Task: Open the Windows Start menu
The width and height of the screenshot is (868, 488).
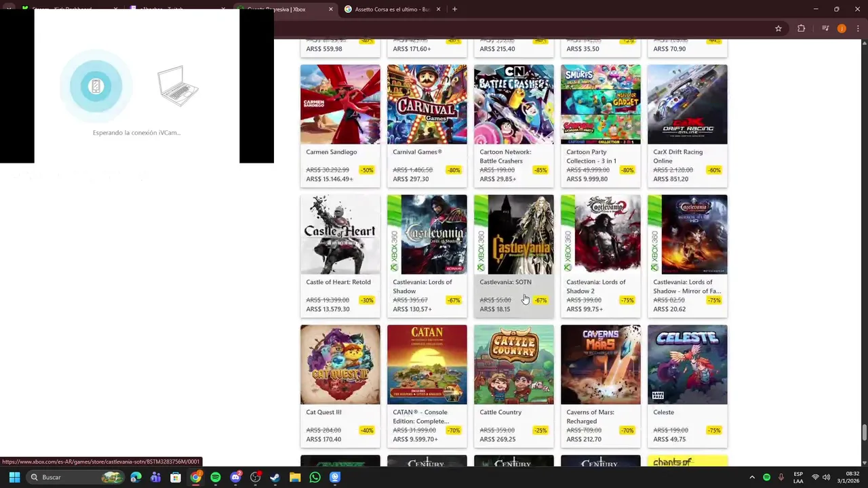Action: 14,477
